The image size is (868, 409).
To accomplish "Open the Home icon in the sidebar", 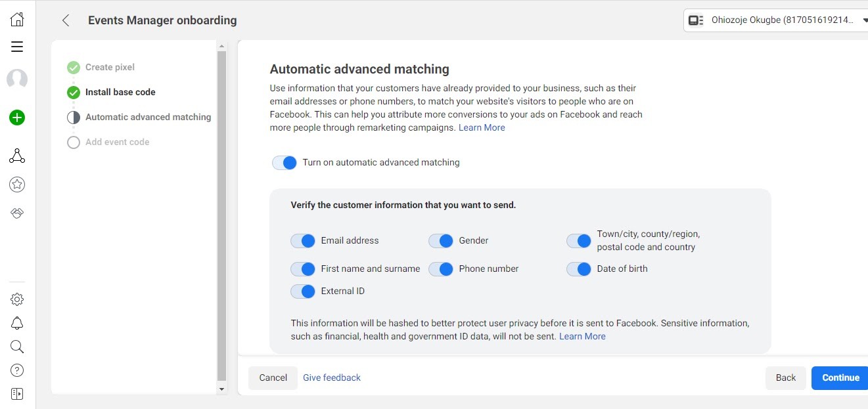I will [x=17, y=19].
